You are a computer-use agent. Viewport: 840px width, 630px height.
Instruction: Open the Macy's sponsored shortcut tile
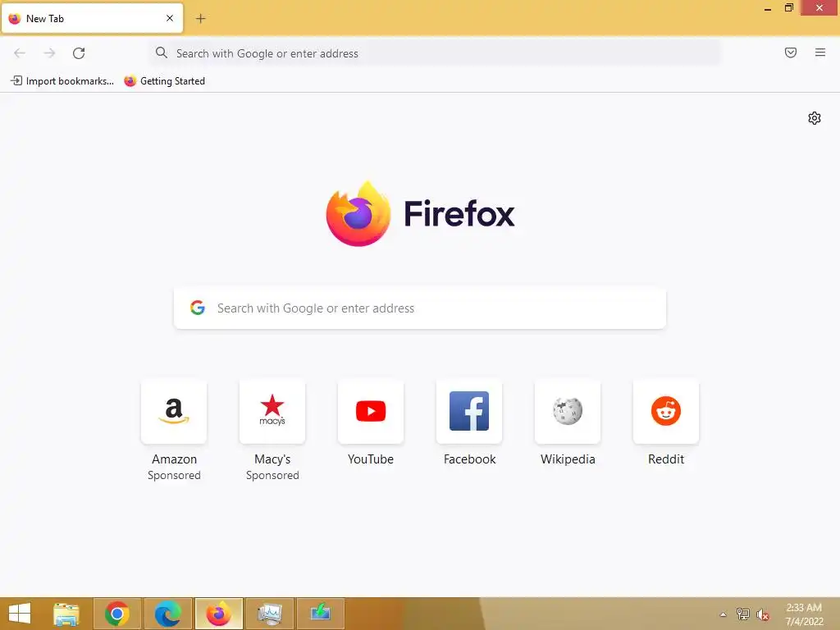click(272, 412)
